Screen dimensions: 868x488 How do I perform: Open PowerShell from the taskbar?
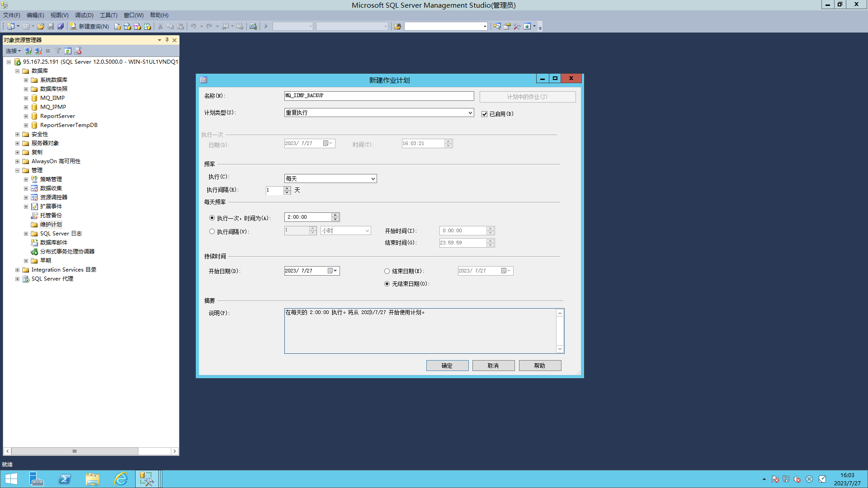[x=65, y=479]
